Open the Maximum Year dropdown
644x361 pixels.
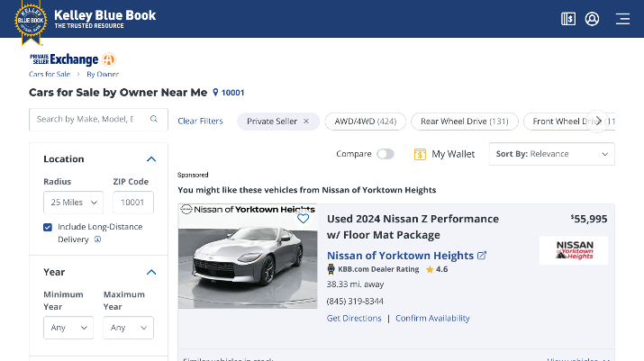click(x=128, y=328)
